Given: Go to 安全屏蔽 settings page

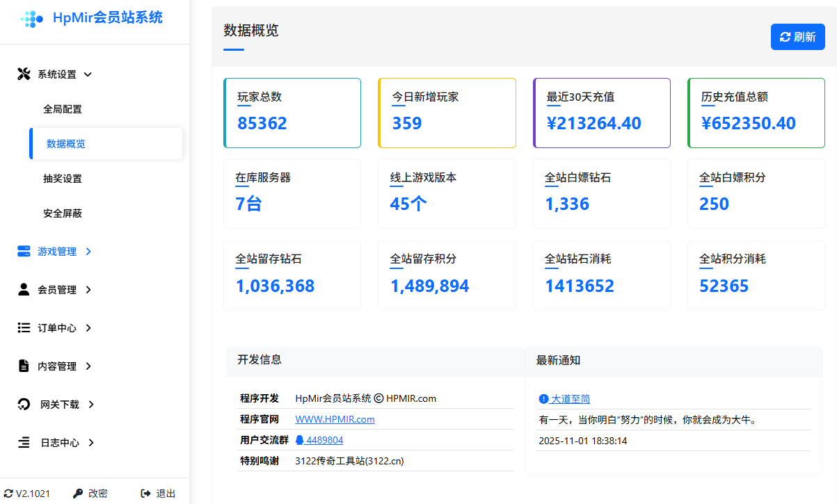Looking at the screenshot, I should pos(63,213).
